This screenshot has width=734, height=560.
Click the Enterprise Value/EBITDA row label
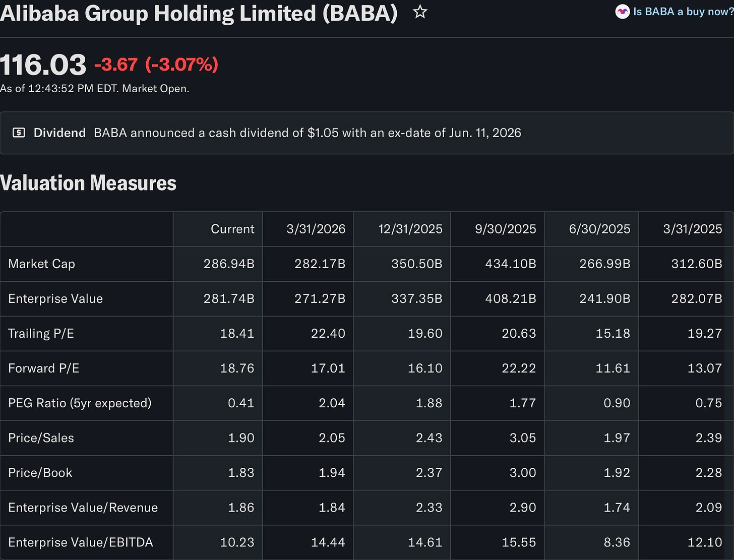(81, 542)
